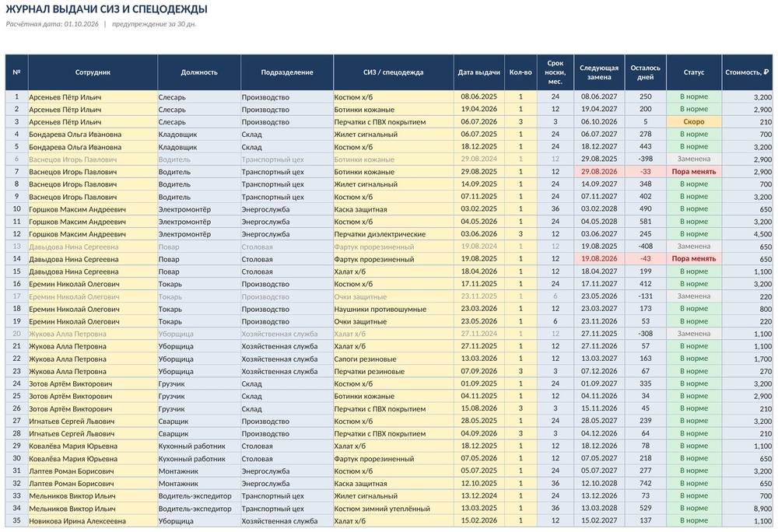Click the cost cell '1,700'
Image resolution: width=778 pixels, height=532 pixels.
coord(747,359)
